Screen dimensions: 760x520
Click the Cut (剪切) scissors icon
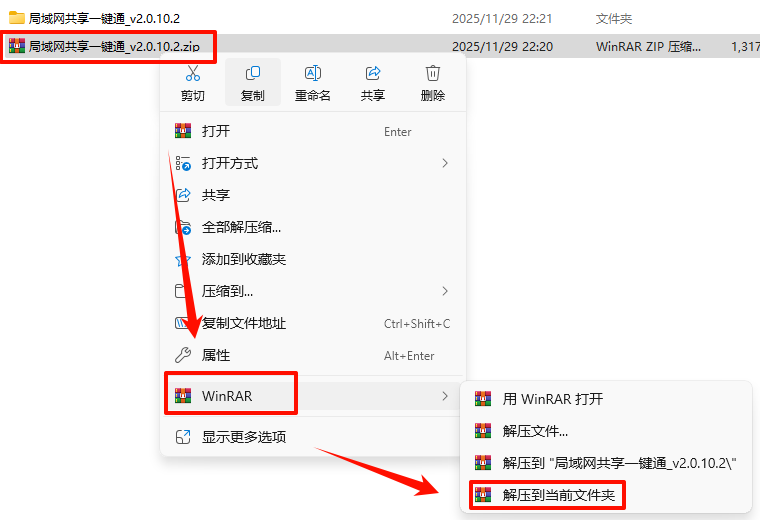tap(192, 73)
